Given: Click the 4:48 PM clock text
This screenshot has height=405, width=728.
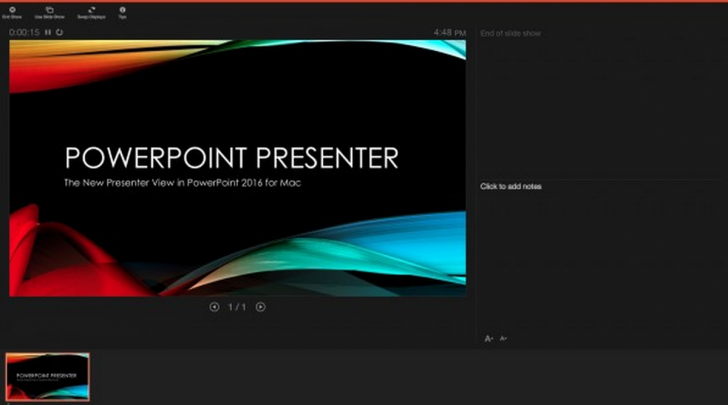Looking at the screenshot, I should pos(449,33).
